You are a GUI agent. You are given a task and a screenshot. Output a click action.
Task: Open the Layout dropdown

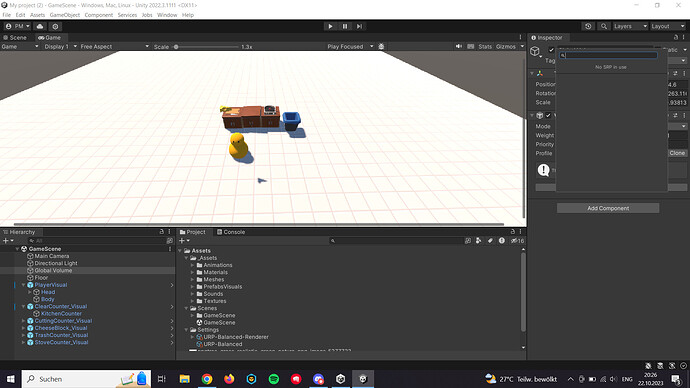[668, 26]
